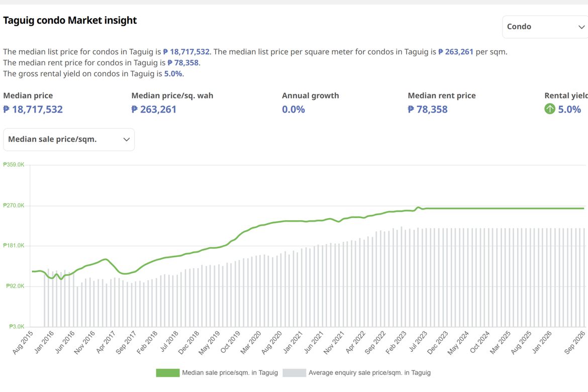Click the green Median sale price legend swatch
Image resolution: width=588 pixels, height=392 pixels.
(168, 373)
